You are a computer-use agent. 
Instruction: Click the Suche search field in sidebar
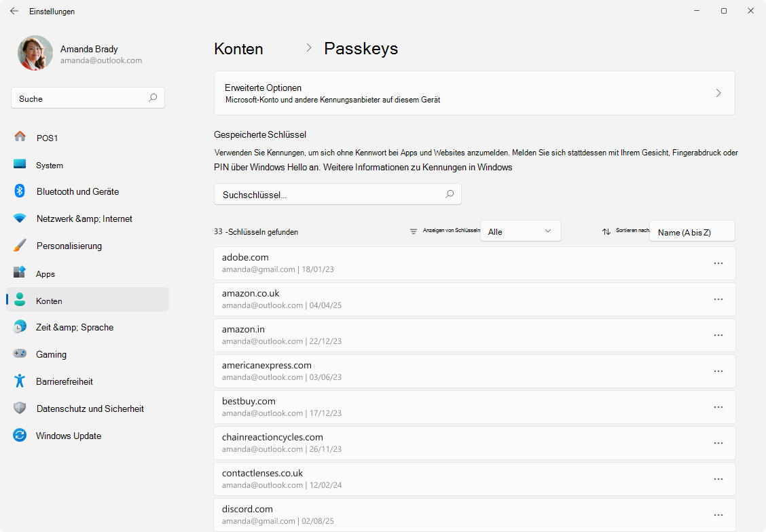point(88,98)
